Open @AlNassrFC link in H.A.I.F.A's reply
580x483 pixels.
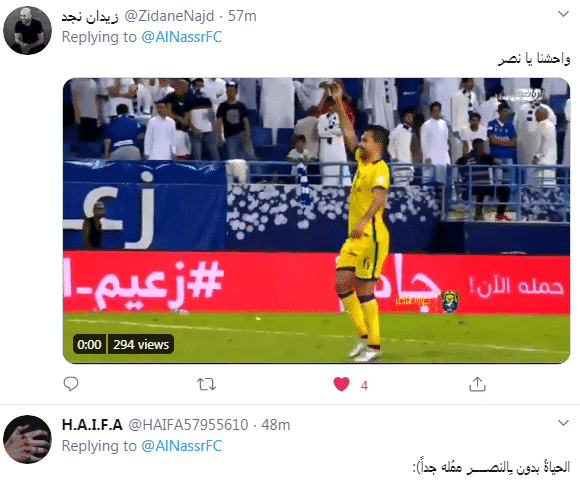coord(182,446)
